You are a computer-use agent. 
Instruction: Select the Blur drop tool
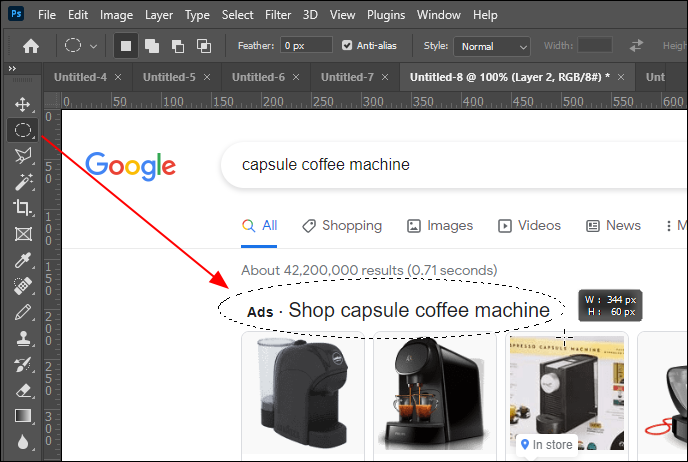tap(23, 442)
